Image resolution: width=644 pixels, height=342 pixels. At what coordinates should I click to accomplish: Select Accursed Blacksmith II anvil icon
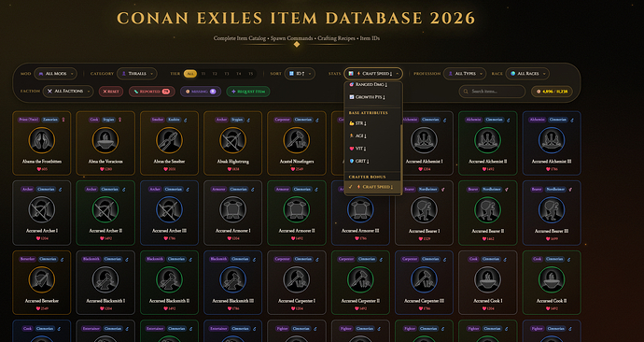(x=169, y=279)
